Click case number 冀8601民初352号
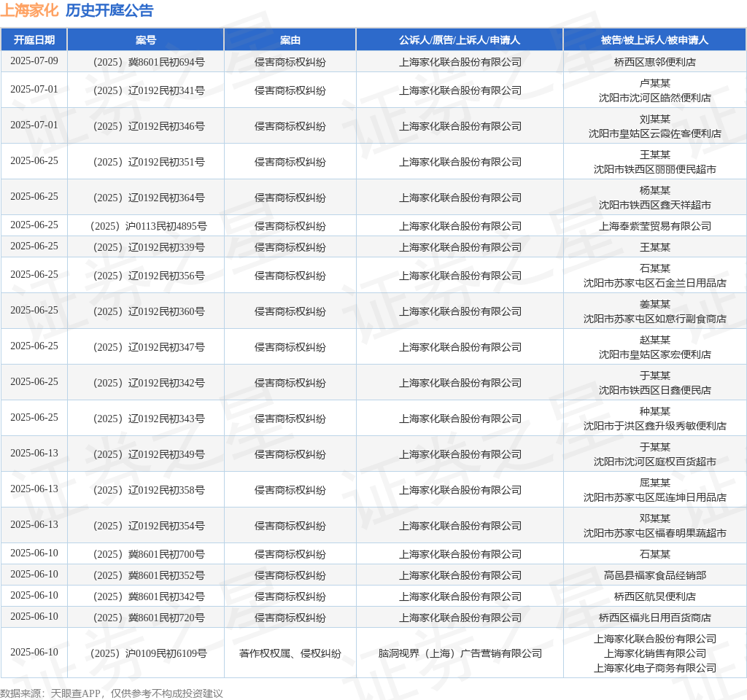This screenshot has width=747, height=700. point(149,575)
